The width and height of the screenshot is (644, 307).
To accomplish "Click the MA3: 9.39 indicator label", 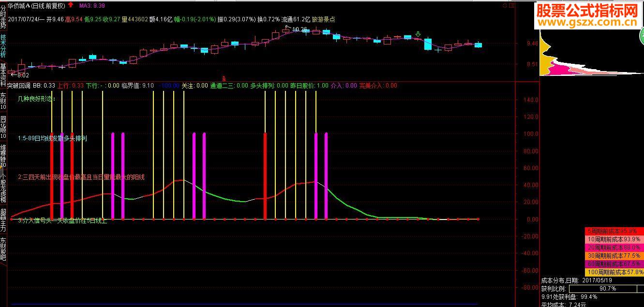I will coord(92,6).
